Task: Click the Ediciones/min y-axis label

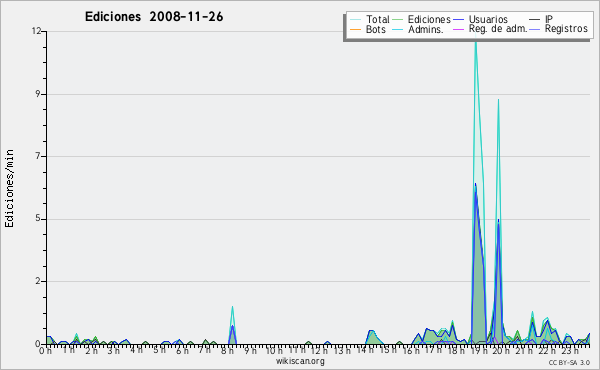Action: (x=9, y=188)
